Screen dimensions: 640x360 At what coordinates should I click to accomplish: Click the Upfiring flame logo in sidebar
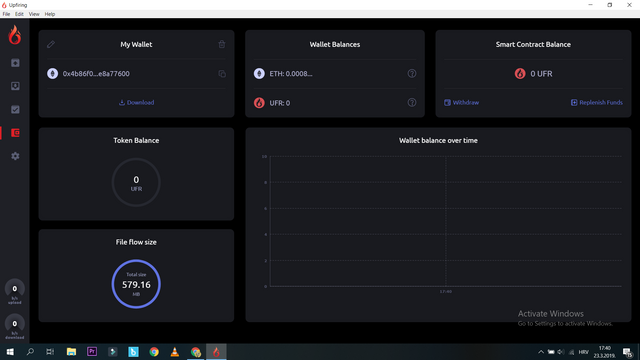point(15,35)
